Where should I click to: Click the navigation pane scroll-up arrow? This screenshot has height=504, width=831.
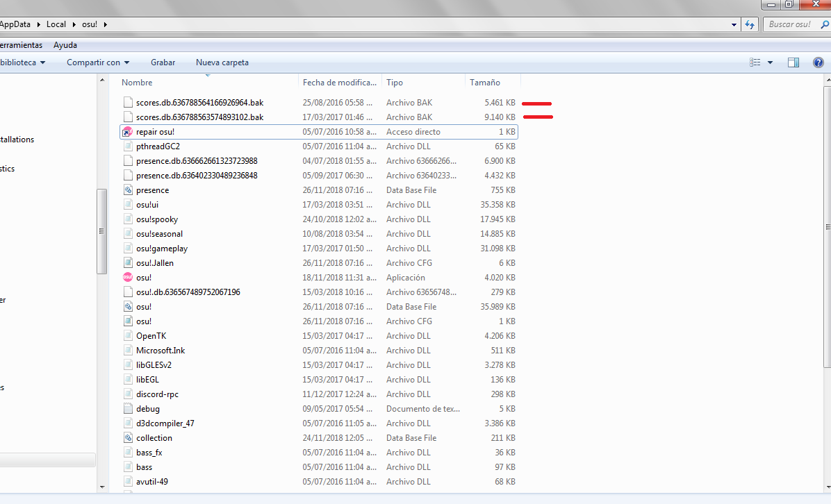click(101, 81)
